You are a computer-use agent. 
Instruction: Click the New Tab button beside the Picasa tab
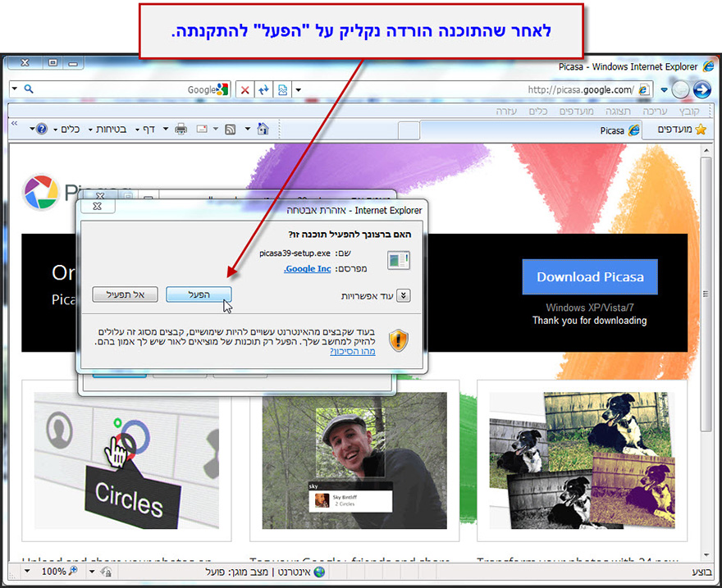409,131
